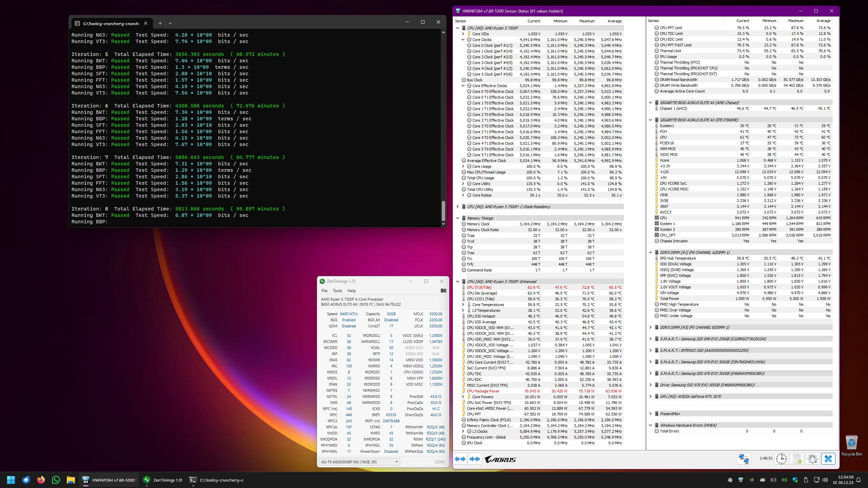Collapse the Memory Timings section
868x488 pixels.
coord(457,218)
